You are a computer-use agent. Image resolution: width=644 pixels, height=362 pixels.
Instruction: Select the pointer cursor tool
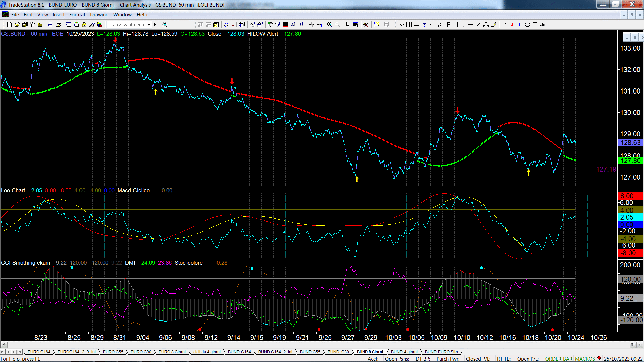tap(348, 25)
